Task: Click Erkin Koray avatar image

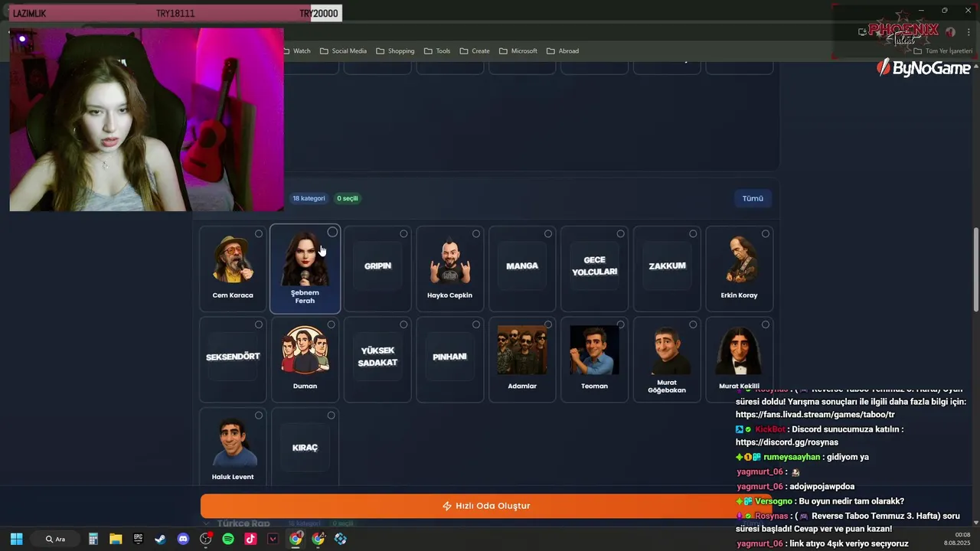Action: coord(739,261)
